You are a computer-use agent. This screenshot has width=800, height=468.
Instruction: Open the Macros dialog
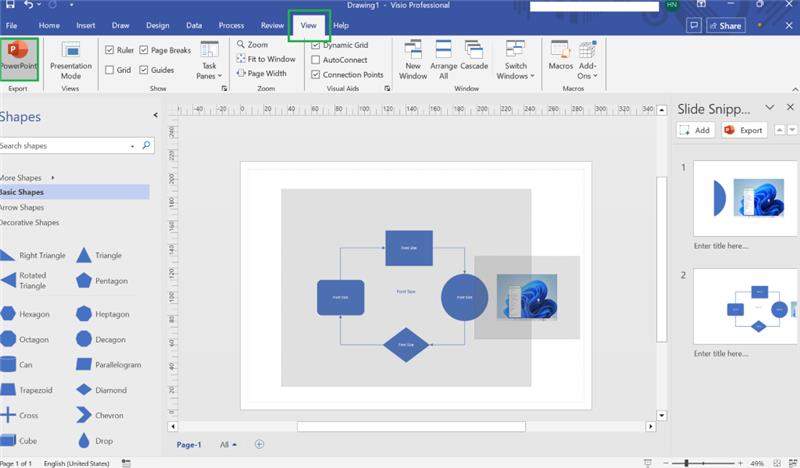click(x=561, y=55)
